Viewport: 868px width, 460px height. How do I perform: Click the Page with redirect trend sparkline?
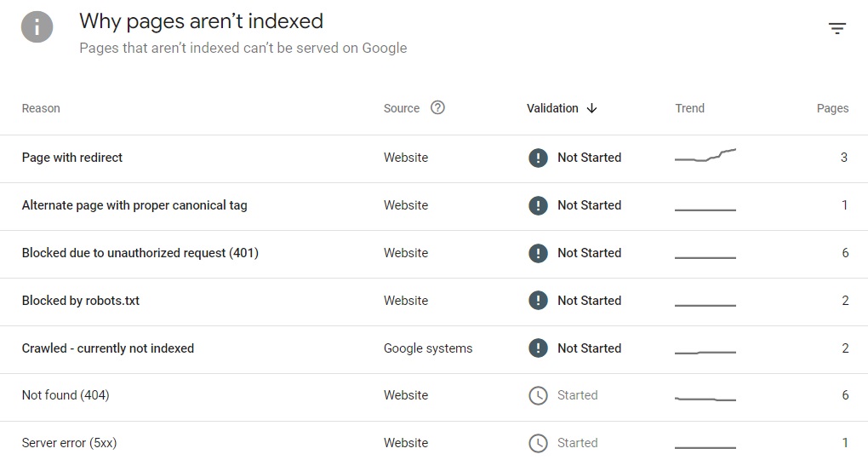(x=705, y=155)
